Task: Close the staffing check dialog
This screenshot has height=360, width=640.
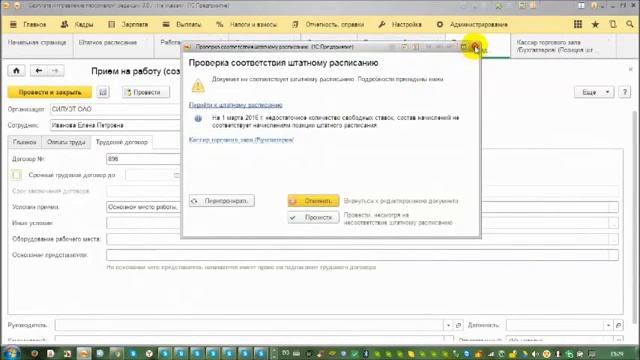Action: pos(475,47)
